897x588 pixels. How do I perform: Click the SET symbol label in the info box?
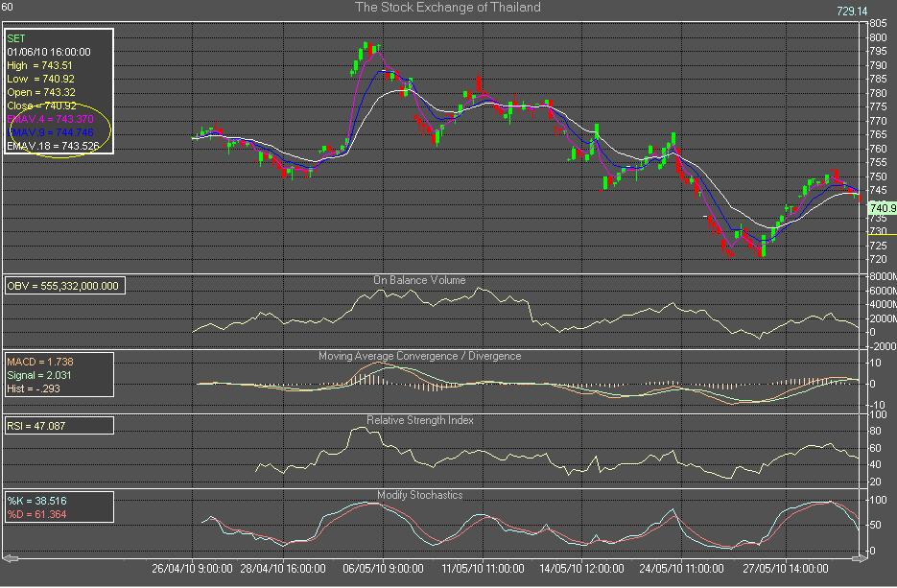[16, 38]
